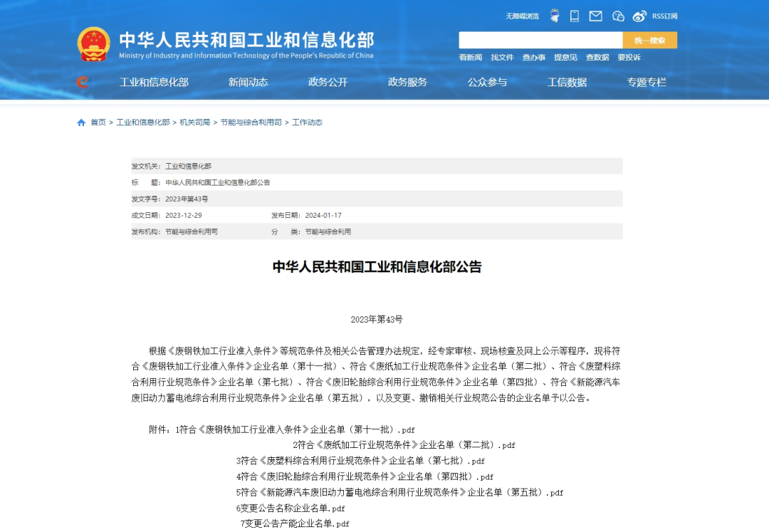Open attachment 1 废钢铁加工行业准入条件 pdf
Image resolution: width=769 pixels, height=532 pixels.
coord(295,429)
